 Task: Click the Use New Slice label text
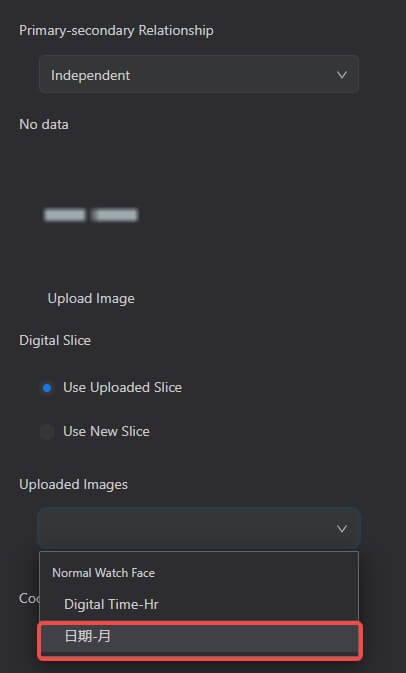pos(106,432)
